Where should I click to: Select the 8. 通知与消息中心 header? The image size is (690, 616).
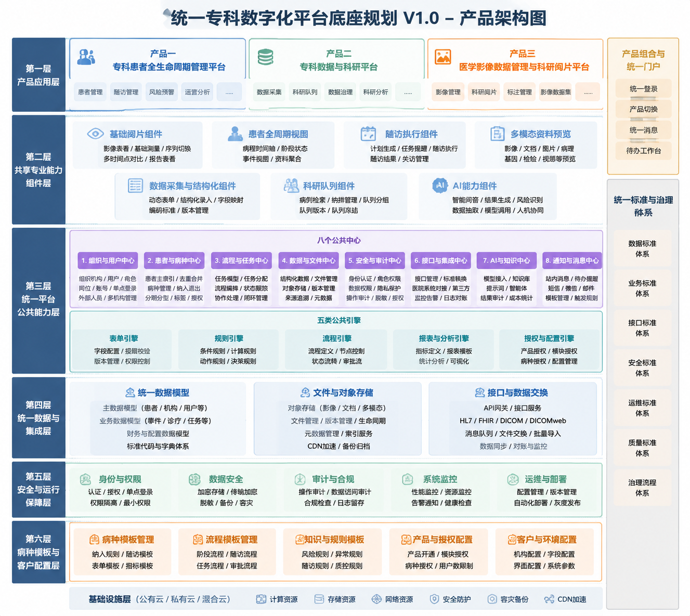[572, 260]
